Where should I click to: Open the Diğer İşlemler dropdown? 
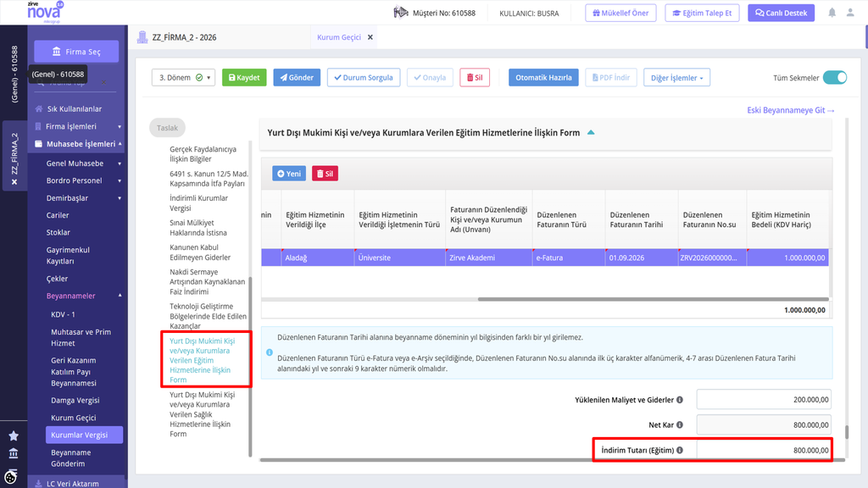coord(676,77)
